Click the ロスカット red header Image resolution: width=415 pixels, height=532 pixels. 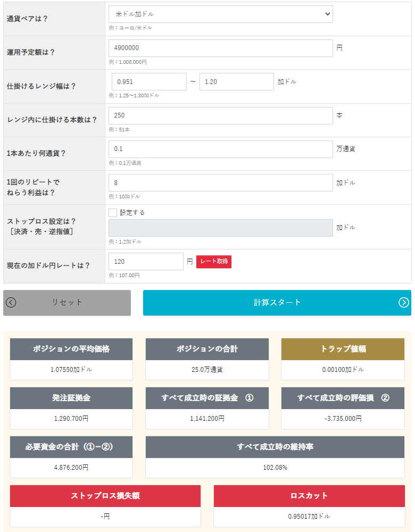[x=309, y=496]
